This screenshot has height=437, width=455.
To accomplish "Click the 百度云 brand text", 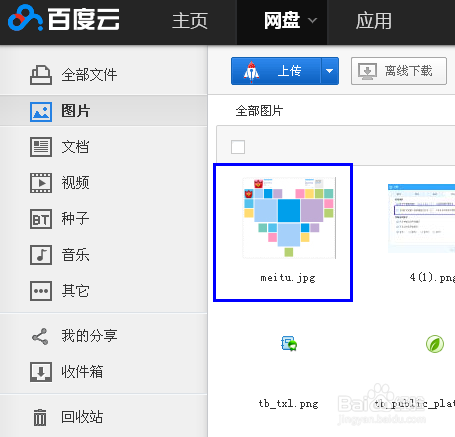I will click(x=83, y=19).
